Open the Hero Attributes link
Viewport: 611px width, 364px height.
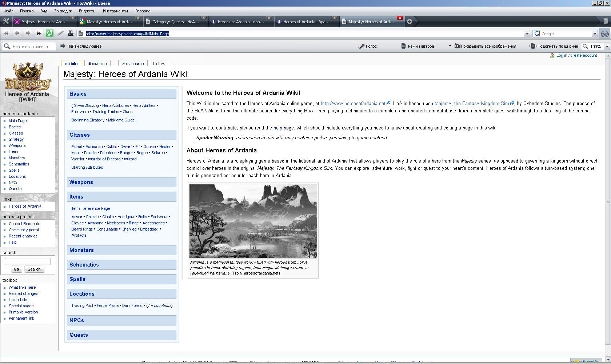click(115, 105)
